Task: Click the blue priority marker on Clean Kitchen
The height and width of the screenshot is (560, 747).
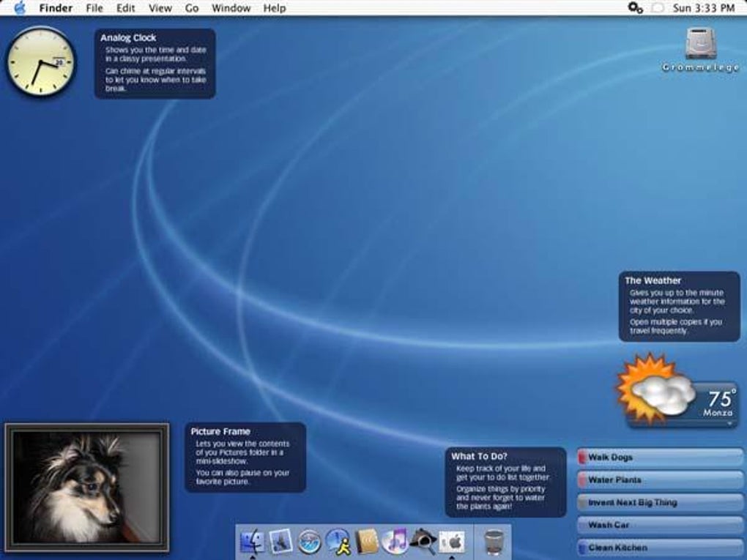Action: (582, 548)
